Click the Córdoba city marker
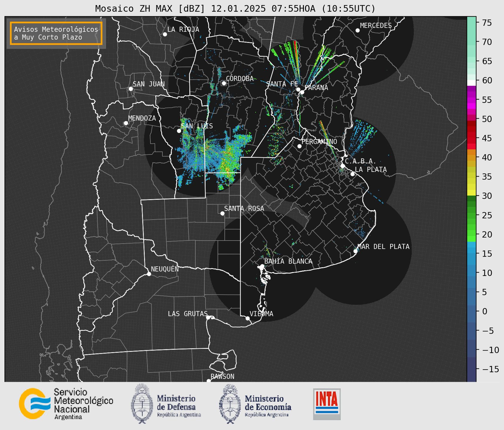 pos(224,83)
